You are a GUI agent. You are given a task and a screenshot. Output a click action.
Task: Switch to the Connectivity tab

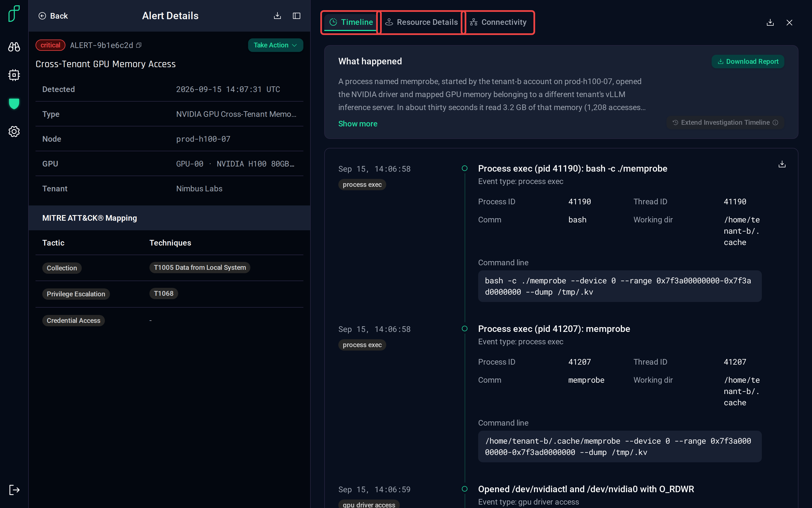[498, 22]
